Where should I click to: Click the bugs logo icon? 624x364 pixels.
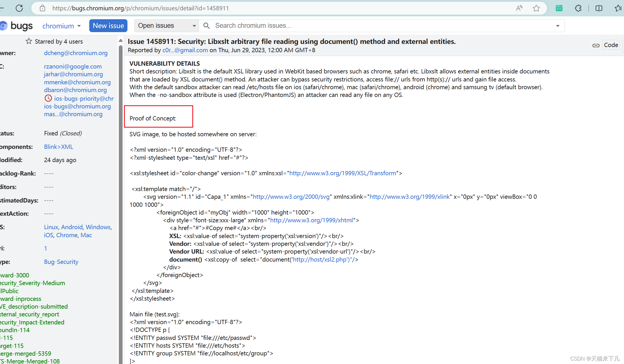pos(3,26)
